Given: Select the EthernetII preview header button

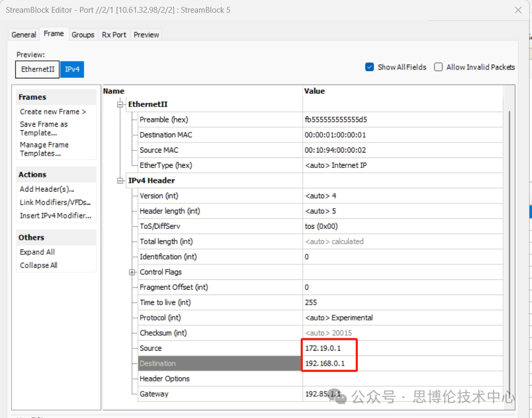Looking at the screenshot, I should (38, 69).
